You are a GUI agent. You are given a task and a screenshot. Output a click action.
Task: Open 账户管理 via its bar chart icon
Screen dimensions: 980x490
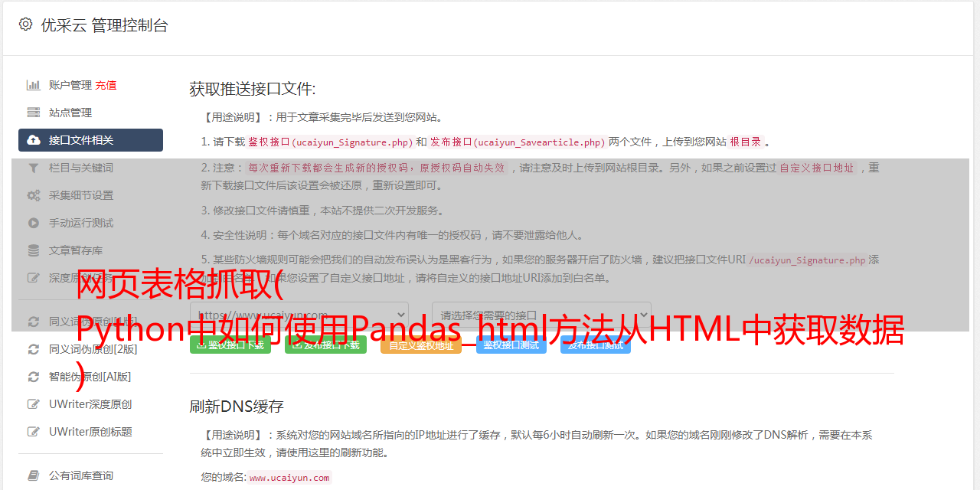34,85
